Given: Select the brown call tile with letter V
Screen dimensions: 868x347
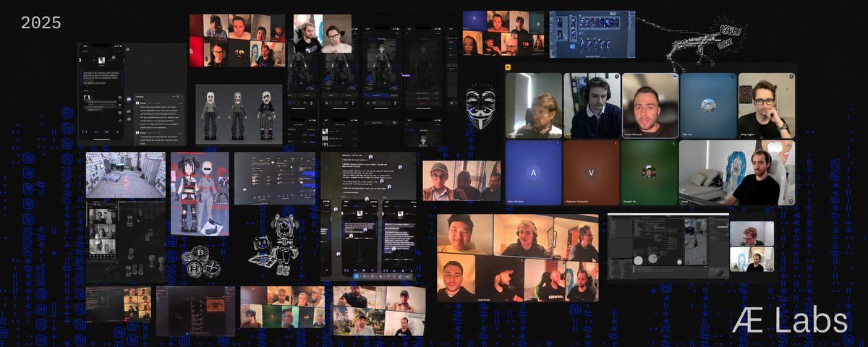Looking at the screenshot, I should point(591,173).
